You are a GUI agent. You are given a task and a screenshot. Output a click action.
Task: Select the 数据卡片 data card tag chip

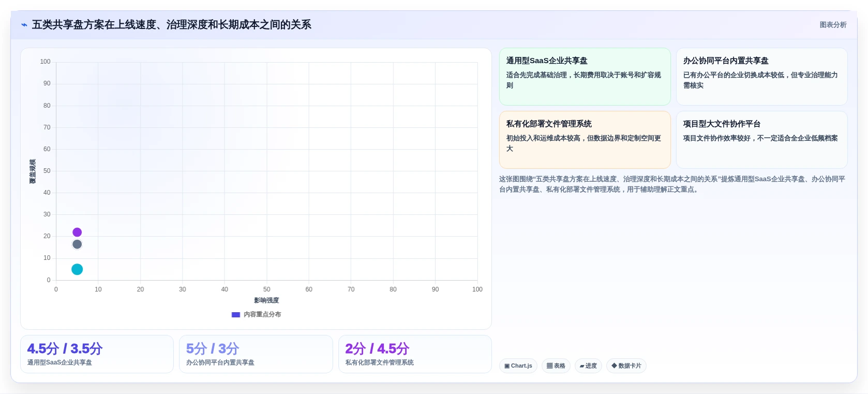click(626, 366)
